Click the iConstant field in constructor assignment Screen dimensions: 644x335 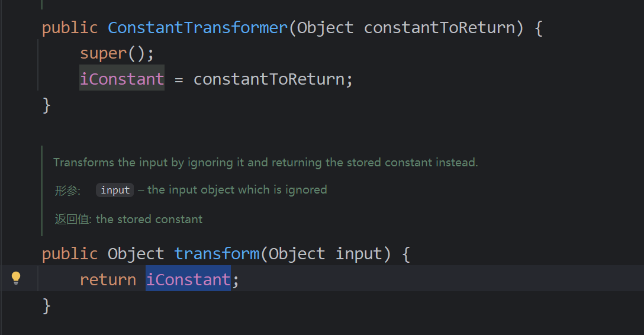(x=122, y=78)
